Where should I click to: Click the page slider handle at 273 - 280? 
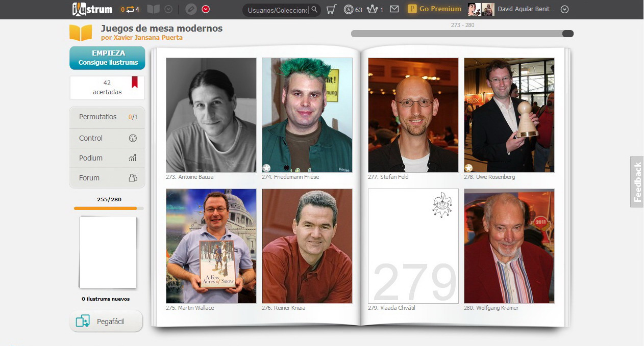click(568, 34)
